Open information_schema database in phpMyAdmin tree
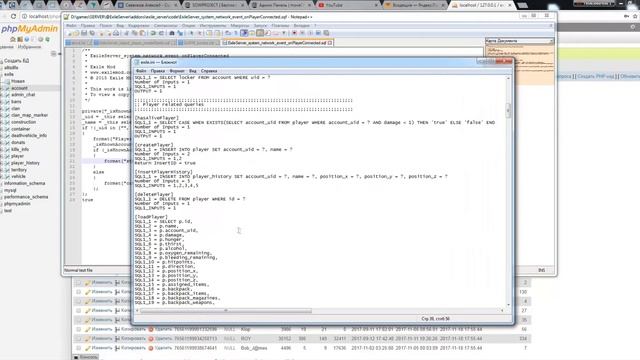The image size is (640, 360). [x=24, y=183]
